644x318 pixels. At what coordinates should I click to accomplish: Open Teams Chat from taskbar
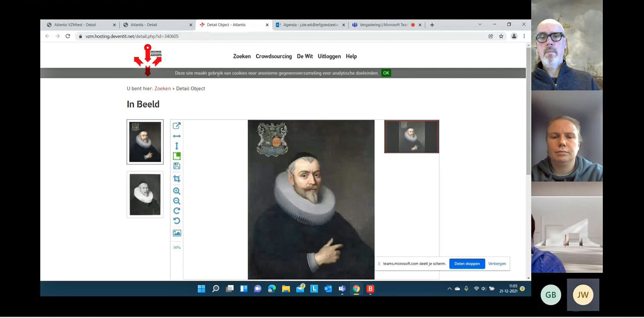pos(258,289)
